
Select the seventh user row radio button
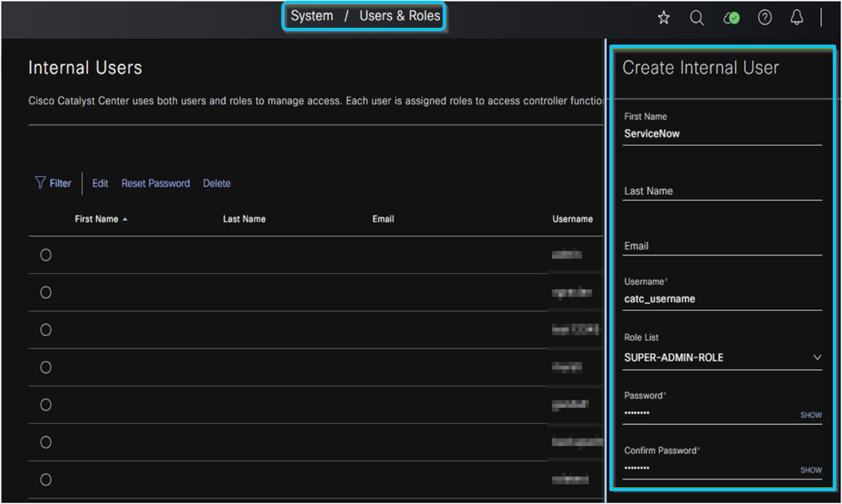click(x=46, y=480)
